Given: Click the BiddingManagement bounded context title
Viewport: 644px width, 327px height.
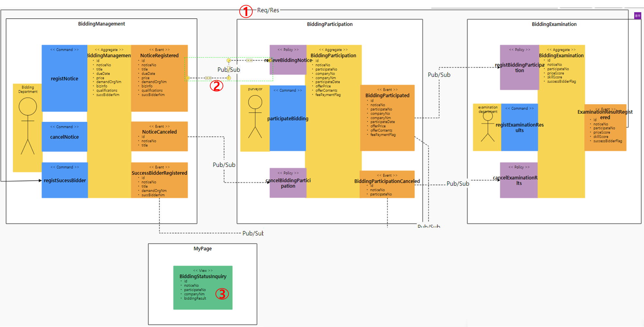Looking at the screenshot, I should tap(101, 24).
